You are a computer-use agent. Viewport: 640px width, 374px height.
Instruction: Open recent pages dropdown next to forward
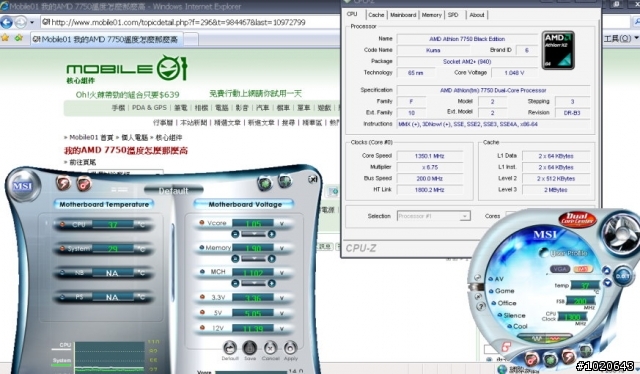(x=32, y=22)
